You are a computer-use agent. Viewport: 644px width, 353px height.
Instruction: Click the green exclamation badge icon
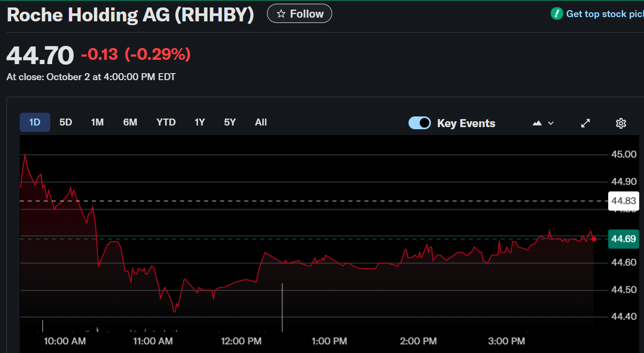pos(556,14)
